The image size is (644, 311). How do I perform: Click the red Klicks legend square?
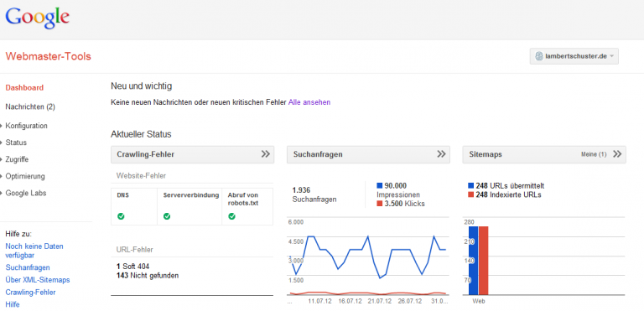380,204
